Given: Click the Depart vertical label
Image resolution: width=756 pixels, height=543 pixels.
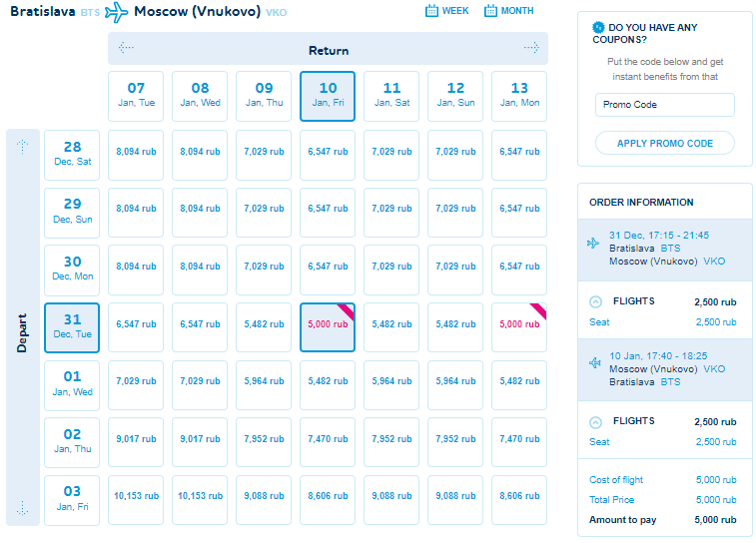Looking at the screenshot, I should (x=22, y=333).
